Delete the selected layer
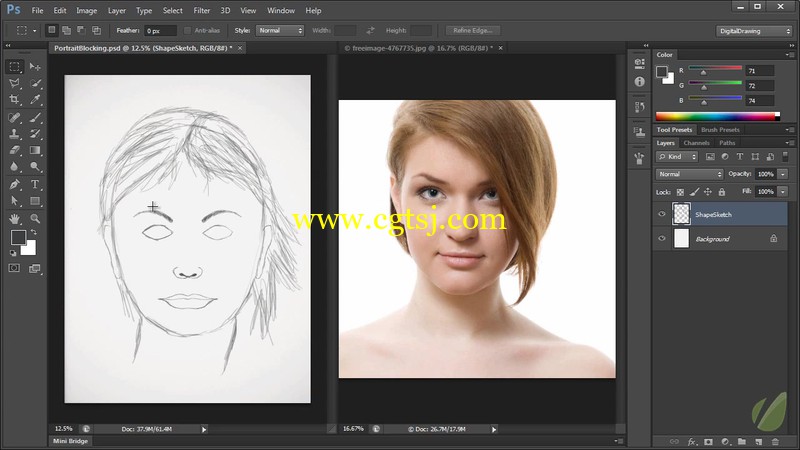The image size is (800, 450). pos(775,442)
